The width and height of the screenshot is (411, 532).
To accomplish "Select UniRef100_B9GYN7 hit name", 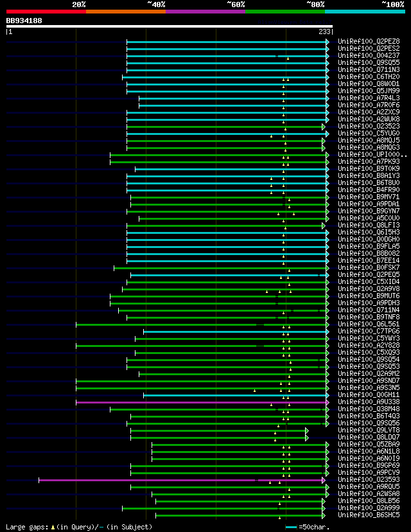I will [369, 211].
